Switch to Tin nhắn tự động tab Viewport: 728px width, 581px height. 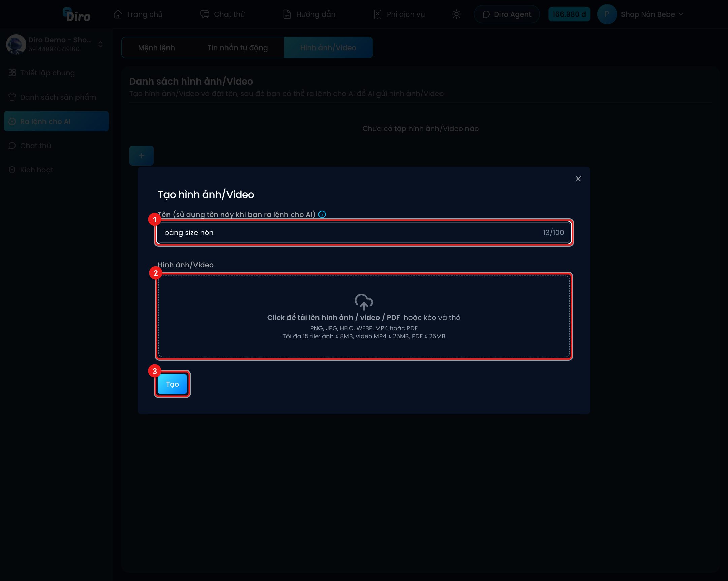[237, 47]
